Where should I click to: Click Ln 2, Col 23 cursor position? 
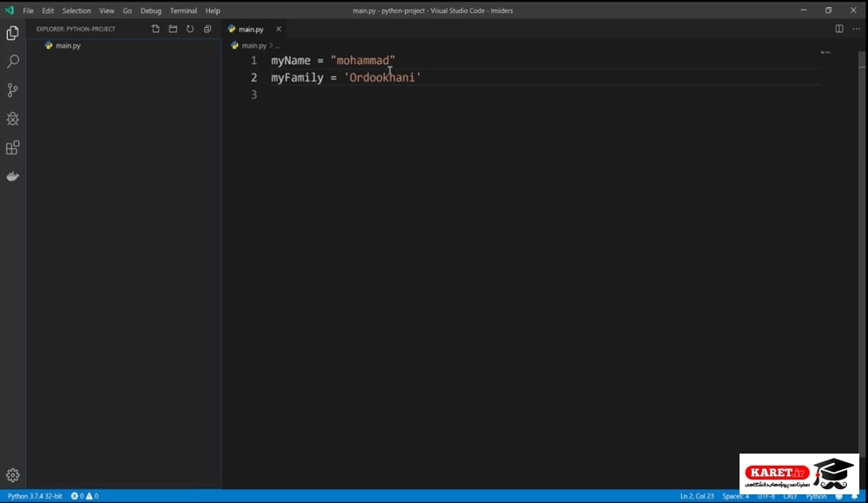coord(697,496)
